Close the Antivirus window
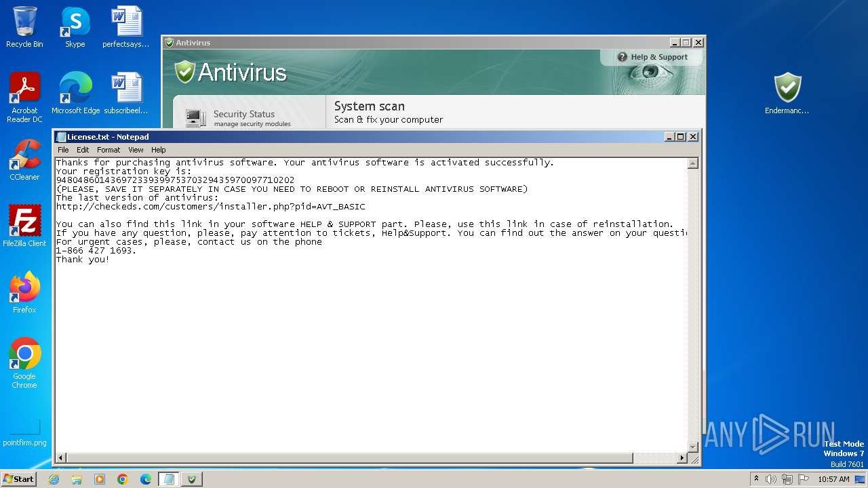Viewport: 868px width, 488px height. 698,43
